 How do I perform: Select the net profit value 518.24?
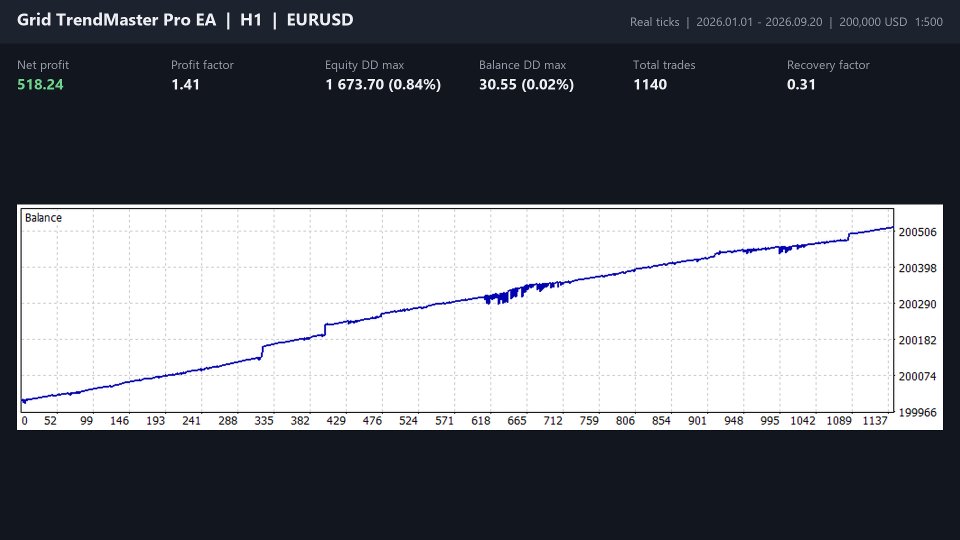40,84
